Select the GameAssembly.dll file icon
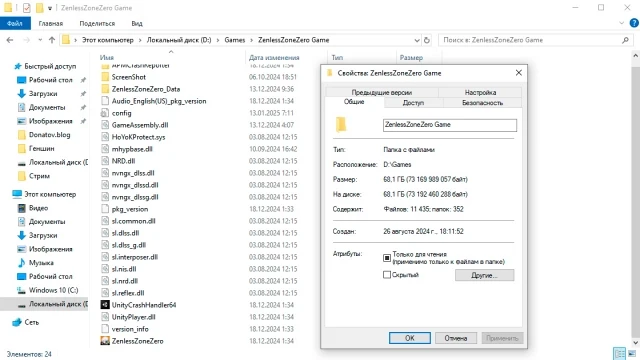This screenshot has height=360, width=640. point(105,125)
